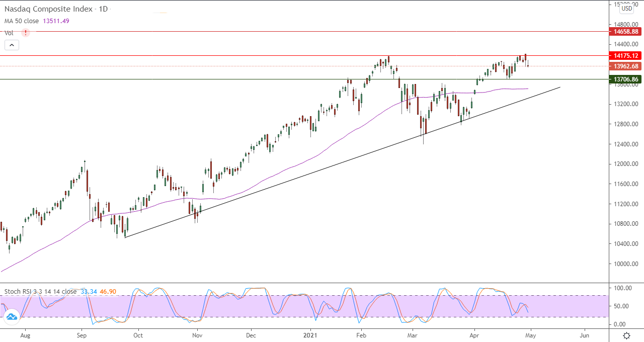Screen dimensions: 644x342
Task: Click the Vol indicator label
Action: 9,33
